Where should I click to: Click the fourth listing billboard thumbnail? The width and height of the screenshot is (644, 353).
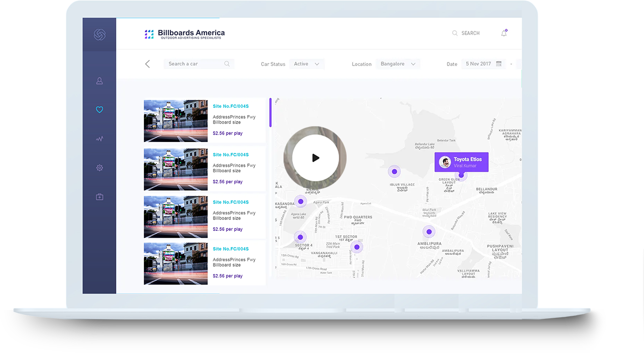coord(176,264)
